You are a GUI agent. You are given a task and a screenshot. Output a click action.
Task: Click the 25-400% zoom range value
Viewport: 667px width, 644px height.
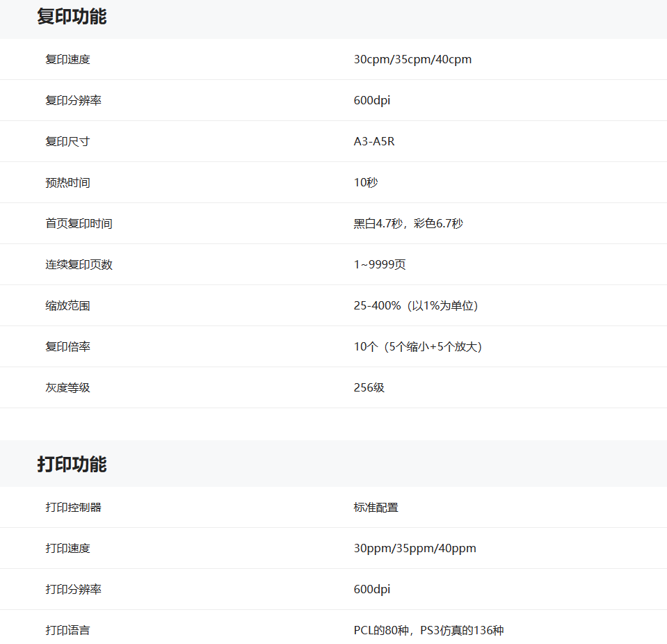(415, 306)
